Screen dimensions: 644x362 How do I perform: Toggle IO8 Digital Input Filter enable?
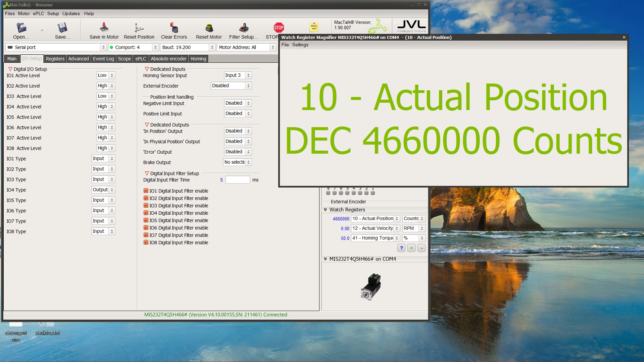point(146,242)
